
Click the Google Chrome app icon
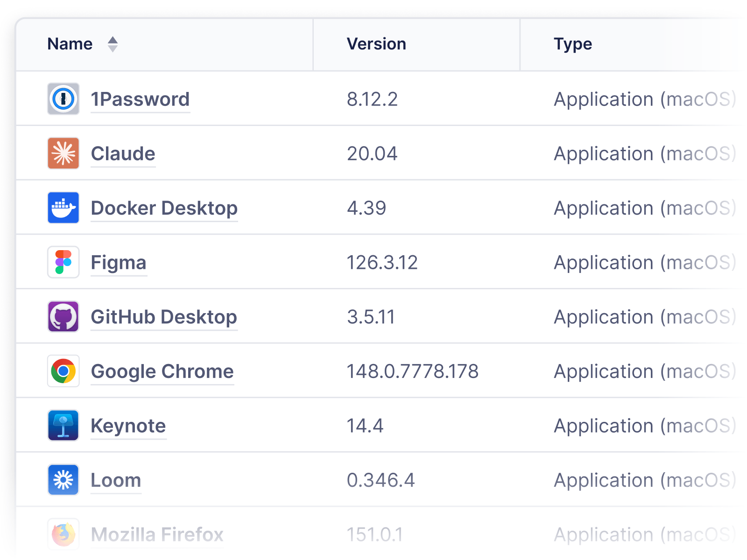63,371
